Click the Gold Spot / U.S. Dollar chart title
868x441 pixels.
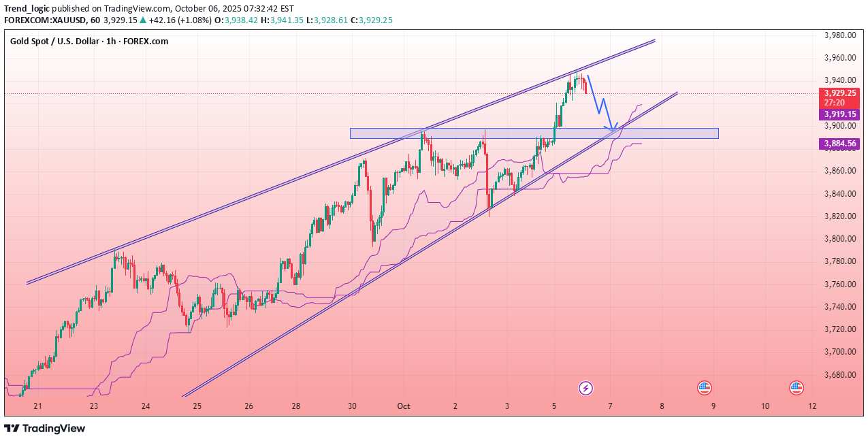click(89, 42)
